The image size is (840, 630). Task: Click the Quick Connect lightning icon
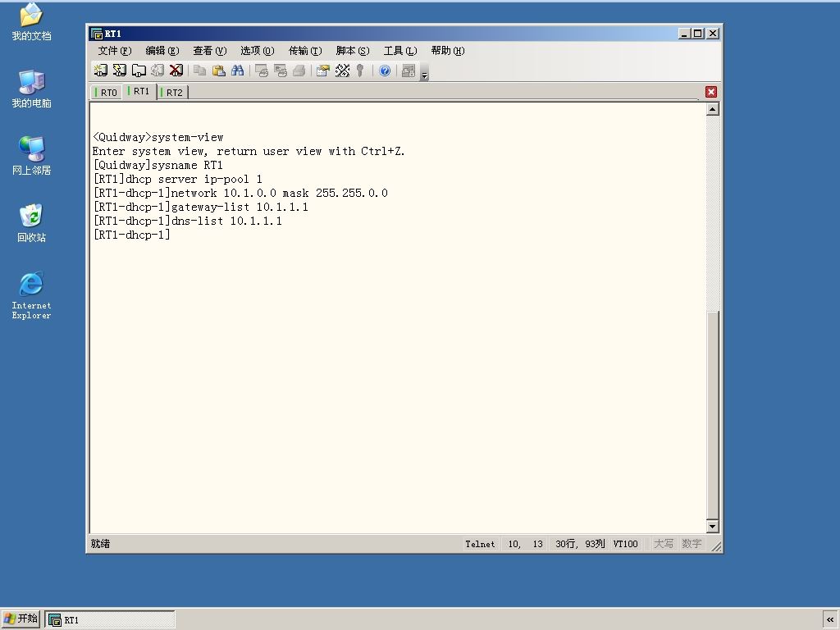point(120,71)
